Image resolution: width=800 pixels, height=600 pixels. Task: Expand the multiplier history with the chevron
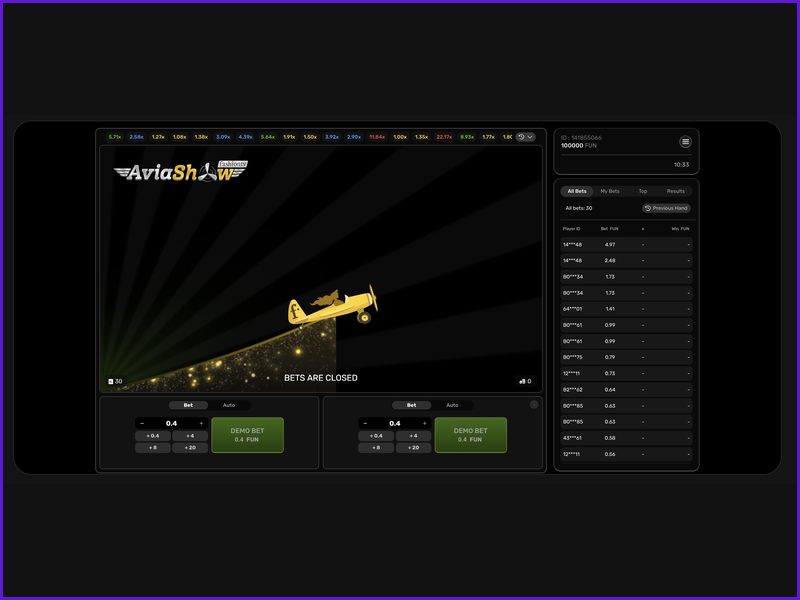pos(529,138)
